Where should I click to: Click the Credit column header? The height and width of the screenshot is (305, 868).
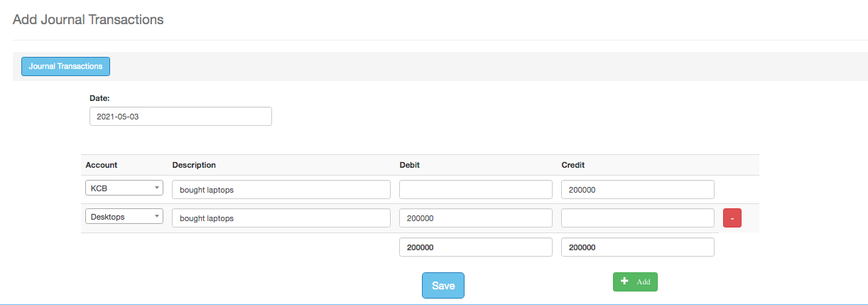[573, 165]
